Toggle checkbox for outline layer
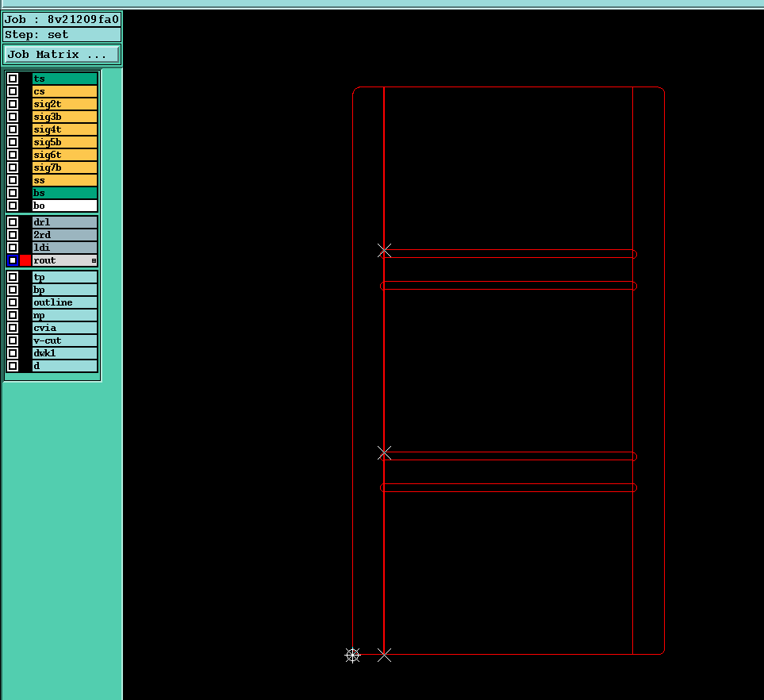 pos(13,302)
